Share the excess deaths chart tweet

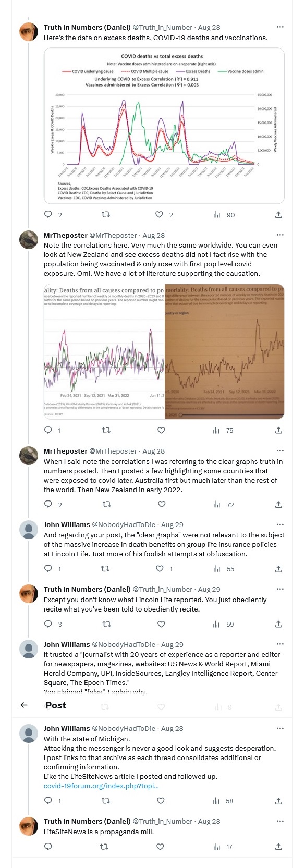point(278,214)
